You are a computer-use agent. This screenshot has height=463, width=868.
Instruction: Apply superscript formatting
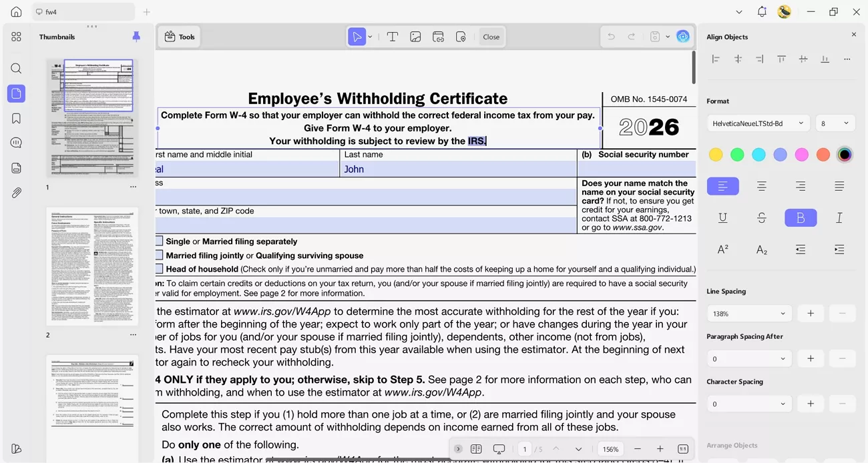point(722,250)
